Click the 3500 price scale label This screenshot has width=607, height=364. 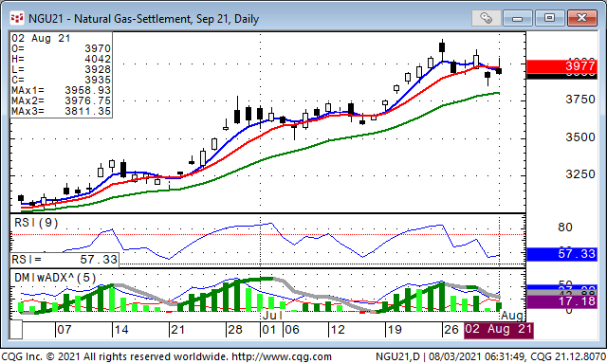(x=580, y=137)
